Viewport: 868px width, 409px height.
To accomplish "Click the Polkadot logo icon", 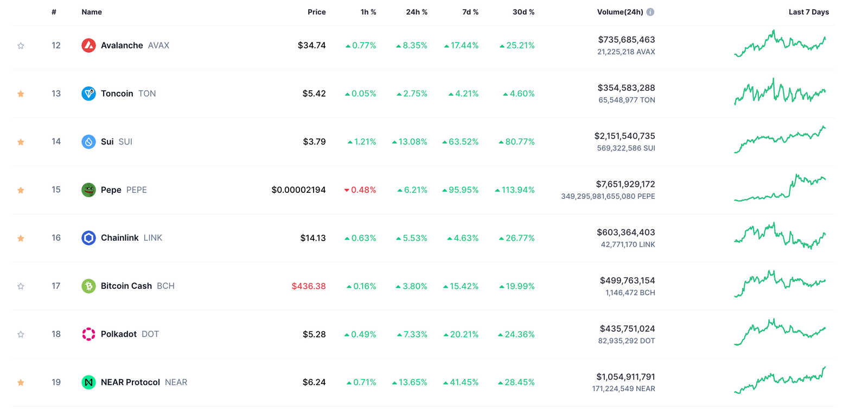I will click(x=88, y=334).
